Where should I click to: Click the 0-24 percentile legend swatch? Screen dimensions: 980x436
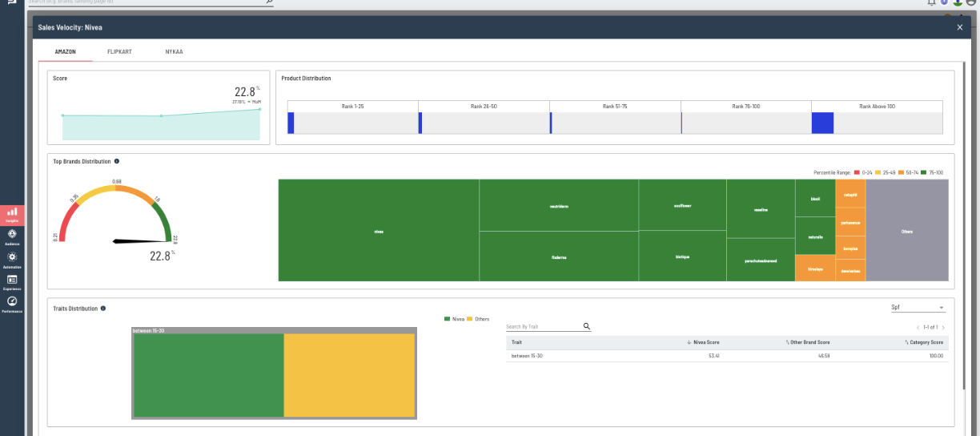857,172
